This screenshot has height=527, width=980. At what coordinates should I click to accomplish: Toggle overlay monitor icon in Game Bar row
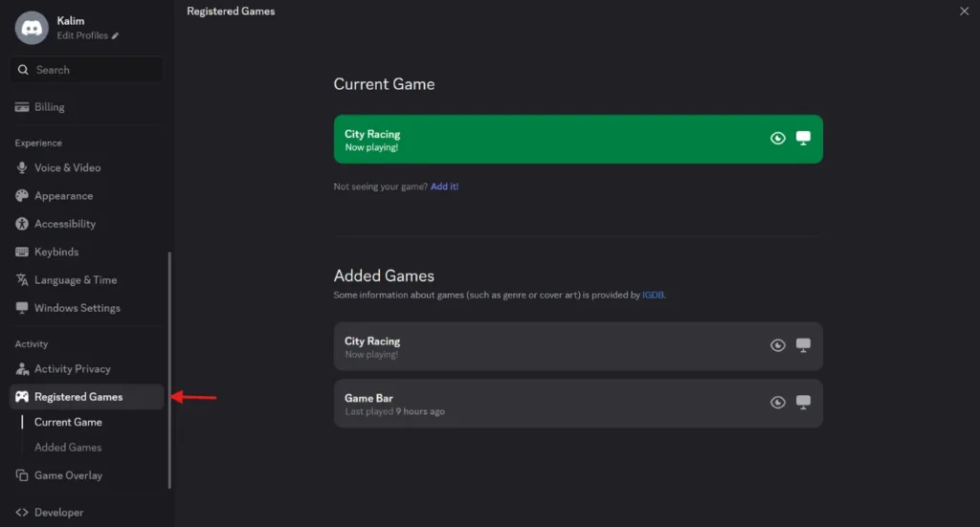coord(803,402)
